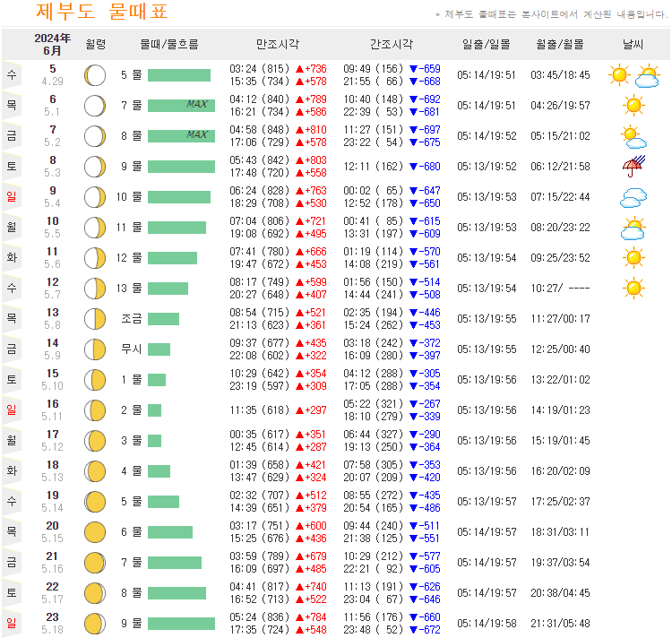Click high tide time 05:43 (842)
This screenshot has height=638, width=672.
(x=259, y=160)
